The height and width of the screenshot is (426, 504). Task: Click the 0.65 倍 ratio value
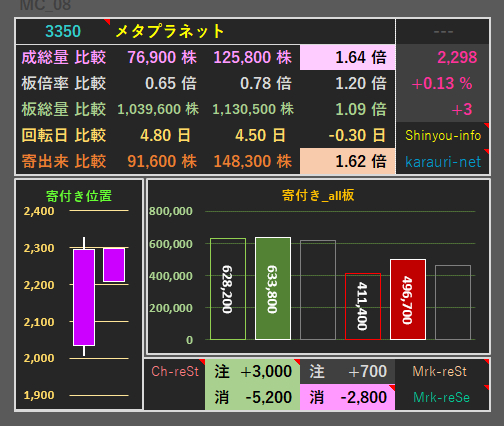tap(171, 83)
